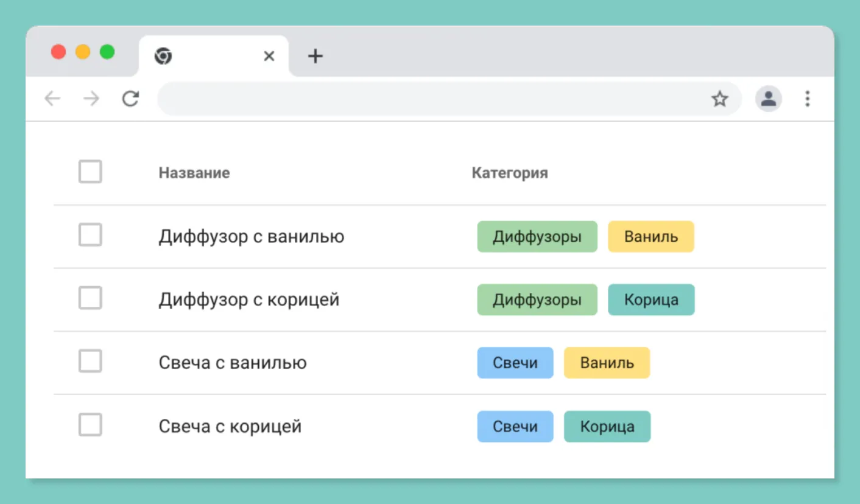Check the box for Свеча с корицей

coord(90,425)
